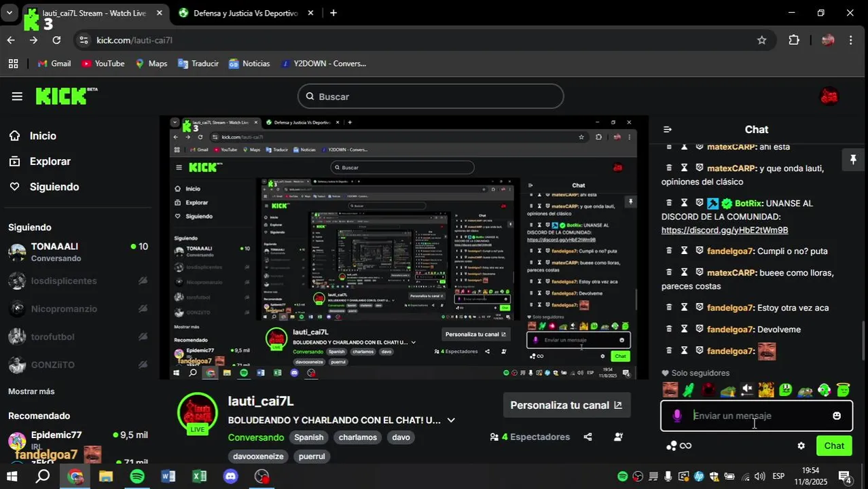This screenshot has height=489, width=868.
Task: Click 'Personaliza tu canal' button
Action: 566,405
